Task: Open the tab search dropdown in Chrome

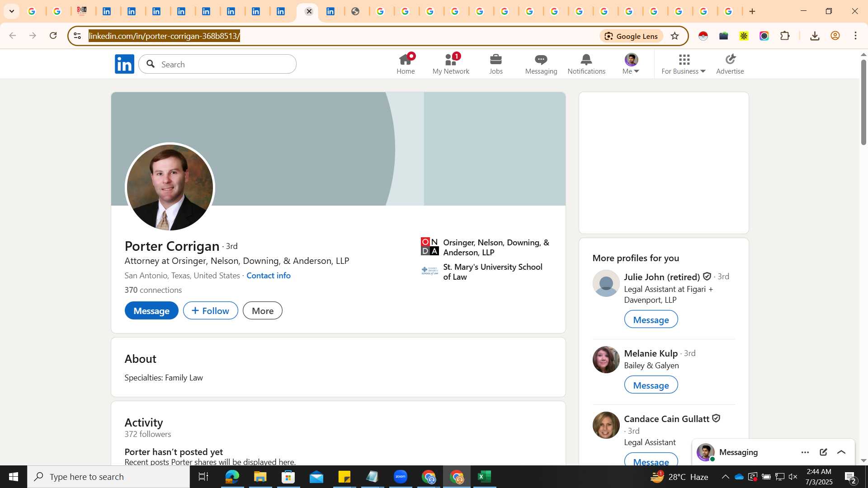Action: pos(12,11)
